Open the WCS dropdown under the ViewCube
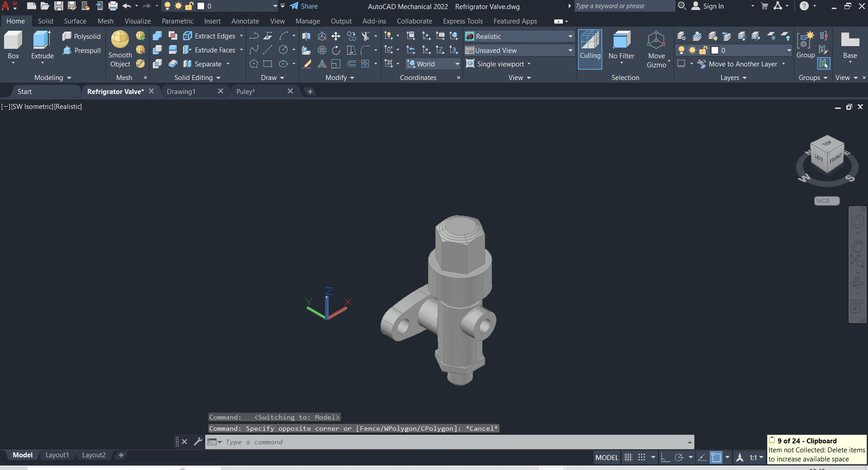 click(x=827, y=201)
